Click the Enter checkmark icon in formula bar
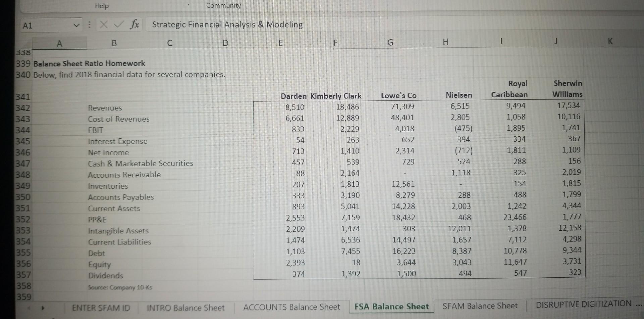This screenshot has width=644, height=319. [x=118, y=25]
